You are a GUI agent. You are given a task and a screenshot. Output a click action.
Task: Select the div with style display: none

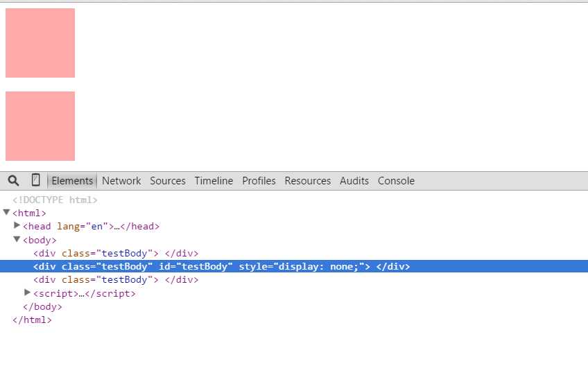tap(294, 266)
